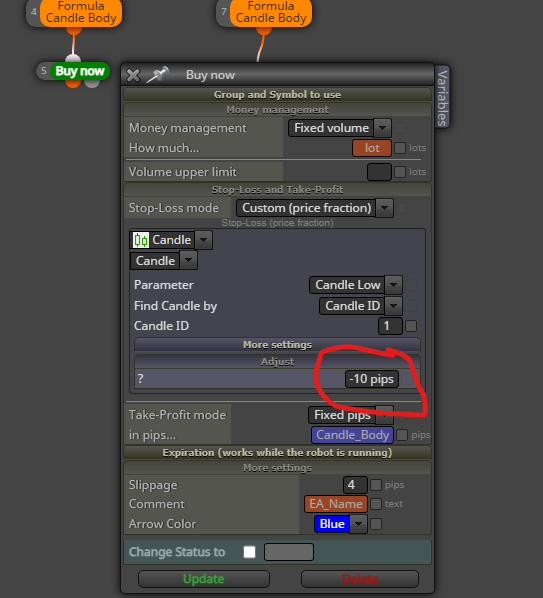Edit the -10 pips Adjust field
This screenshot has height=598, width=543.
coord(372,379)
